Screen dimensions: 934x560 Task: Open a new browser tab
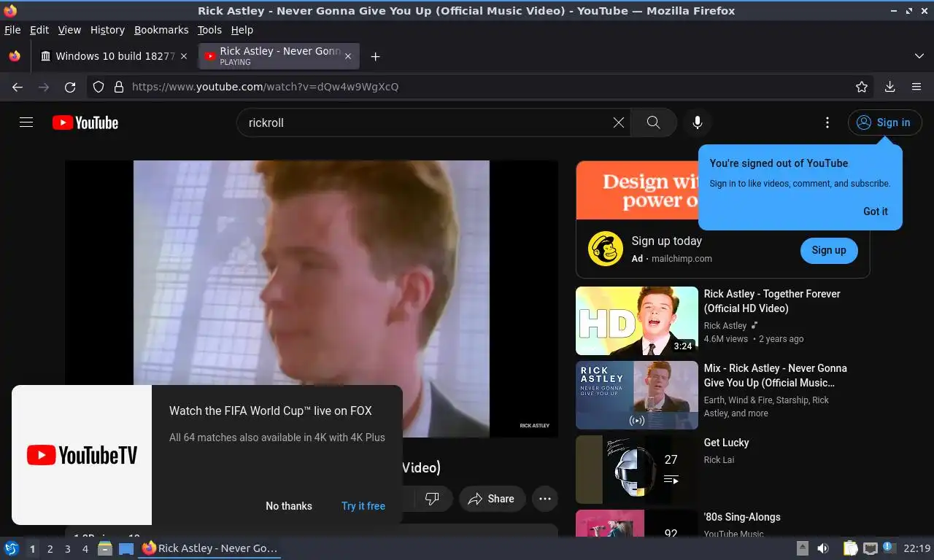[375, 56]
